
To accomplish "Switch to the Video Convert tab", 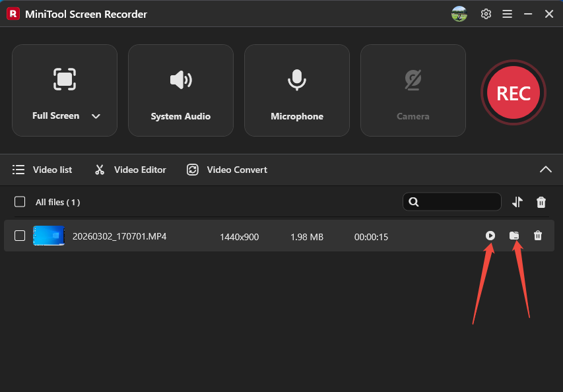I will [226, 170].
